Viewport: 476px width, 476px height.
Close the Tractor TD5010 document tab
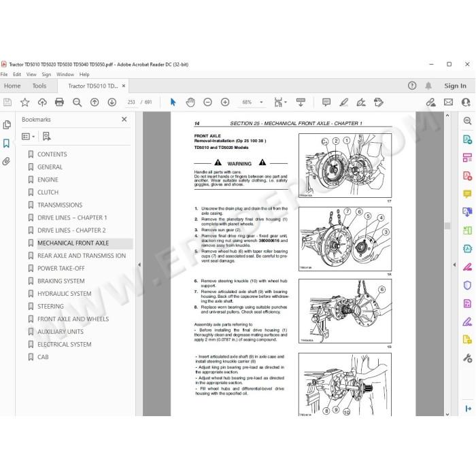124,86
